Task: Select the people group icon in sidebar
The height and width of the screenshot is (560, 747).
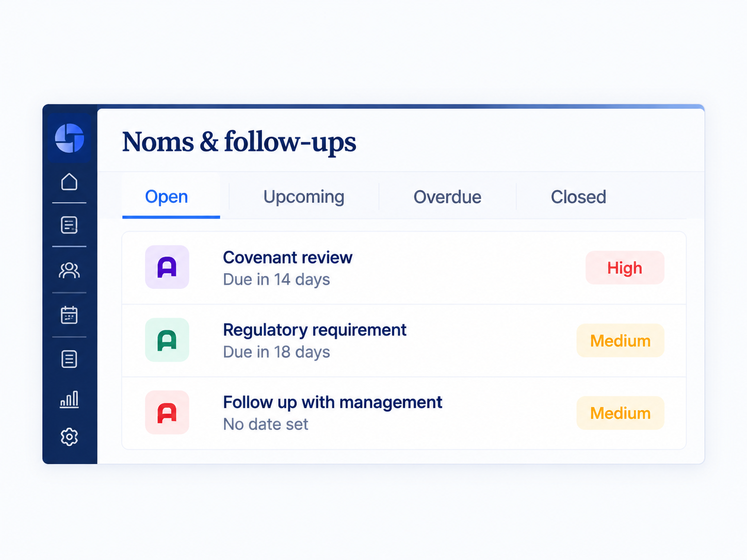Action: [x=69, y=270]
